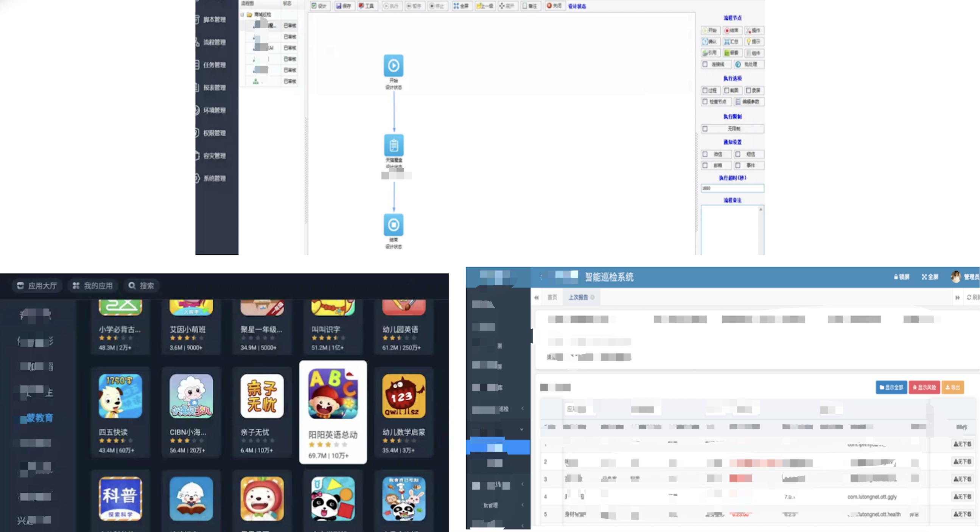Tick the 截图 execution option

726,90
